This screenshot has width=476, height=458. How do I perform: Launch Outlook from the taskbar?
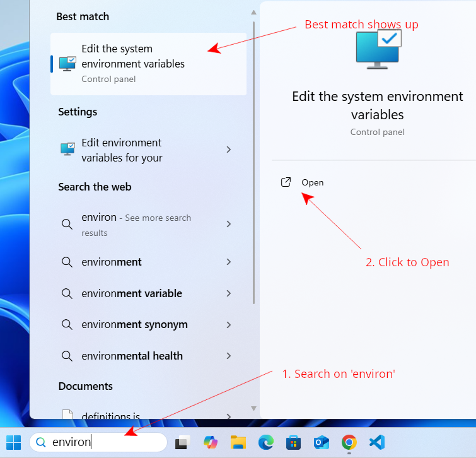321,442
